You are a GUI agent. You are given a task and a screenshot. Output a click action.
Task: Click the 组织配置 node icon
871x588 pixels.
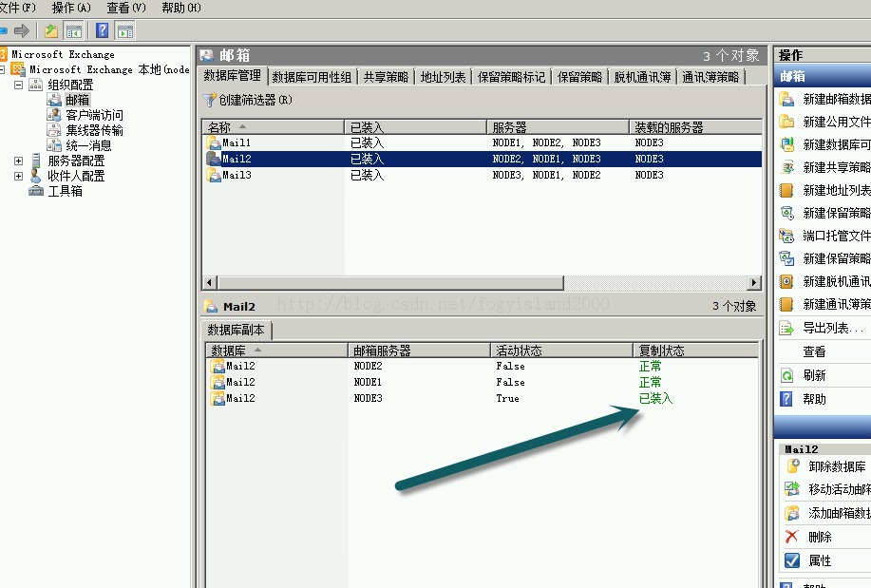coord(35,85)
